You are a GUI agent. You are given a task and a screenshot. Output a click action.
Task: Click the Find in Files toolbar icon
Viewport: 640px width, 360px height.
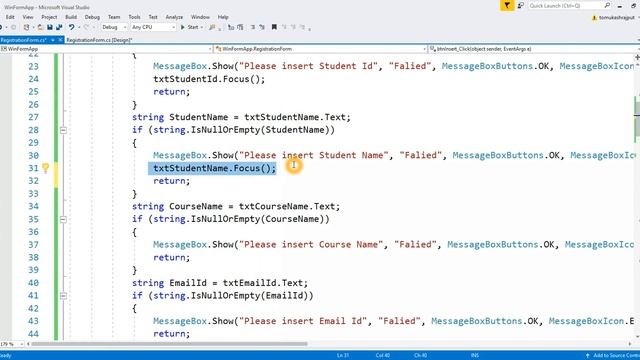pos(212,27)
